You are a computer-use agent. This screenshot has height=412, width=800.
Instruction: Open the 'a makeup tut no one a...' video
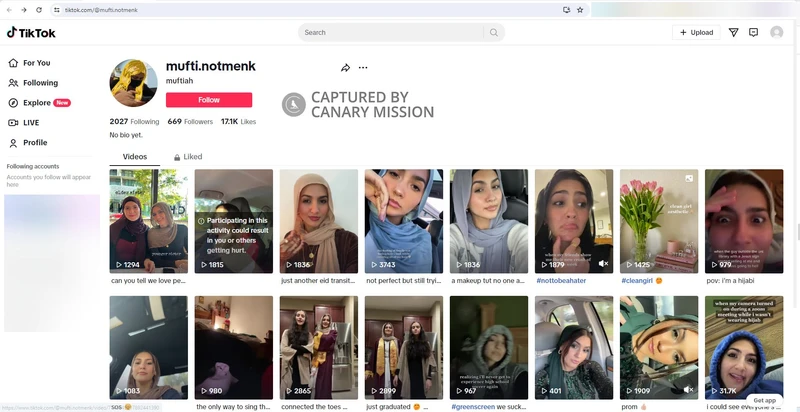point(489,221)
